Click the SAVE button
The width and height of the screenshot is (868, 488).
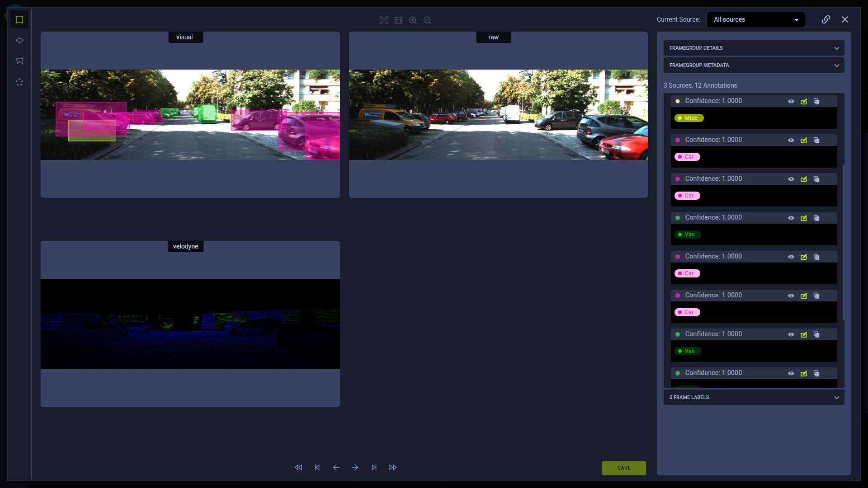point(624,468)
